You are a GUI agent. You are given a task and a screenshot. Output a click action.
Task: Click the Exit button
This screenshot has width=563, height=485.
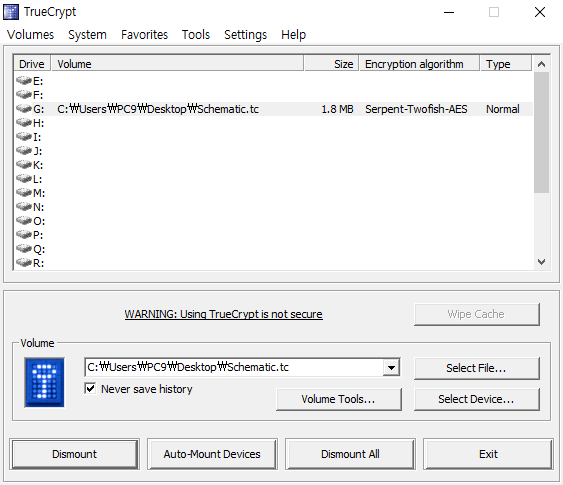point(488,454)
